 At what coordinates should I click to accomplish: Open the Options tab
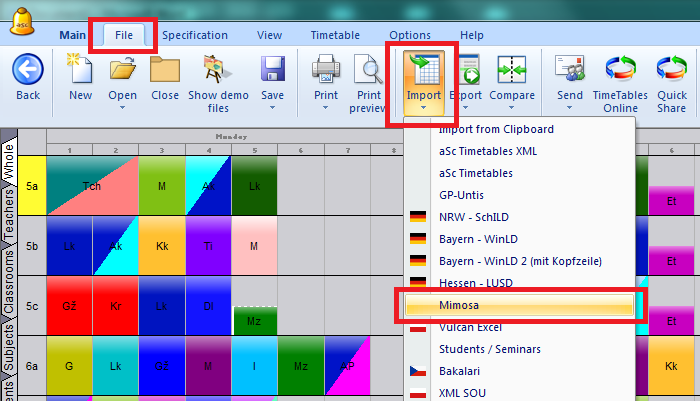(x=410, y=35)
